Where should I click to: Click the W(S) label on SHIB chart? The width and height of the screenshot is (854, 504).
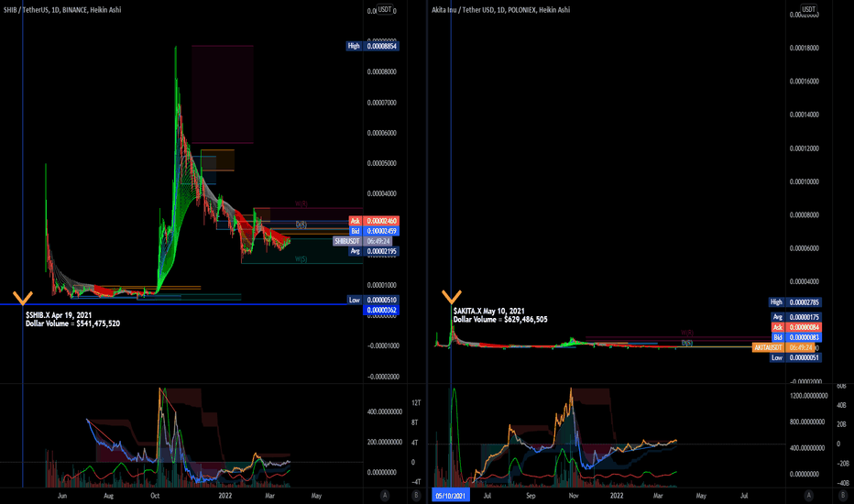[x=301, y=259]
